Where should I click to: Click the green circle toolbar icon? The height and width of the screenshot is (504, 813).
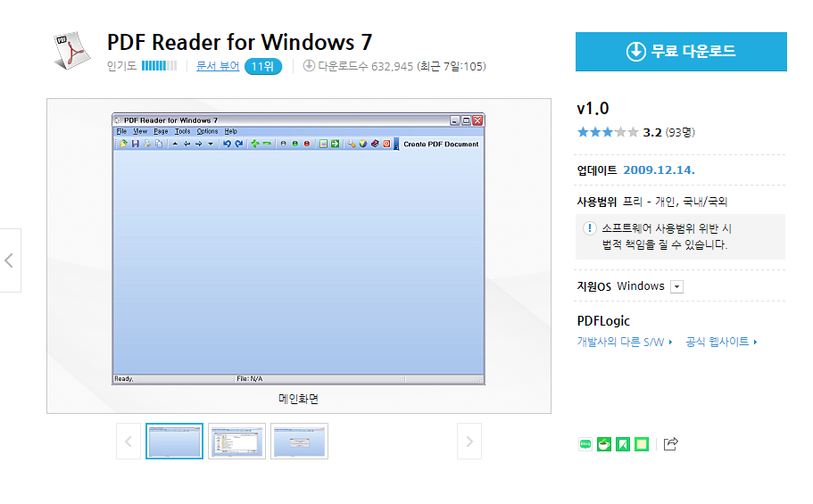295,144
